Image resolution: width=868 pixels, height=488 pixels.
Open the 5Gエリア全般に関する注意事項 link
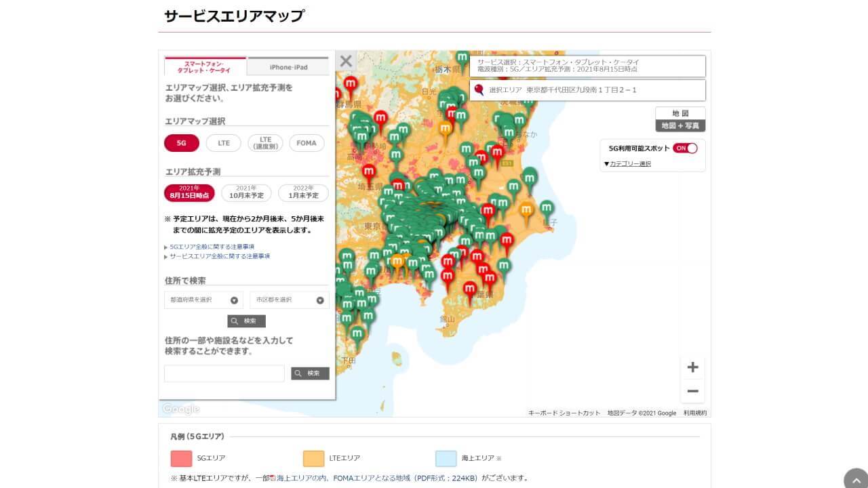[211, 246]
